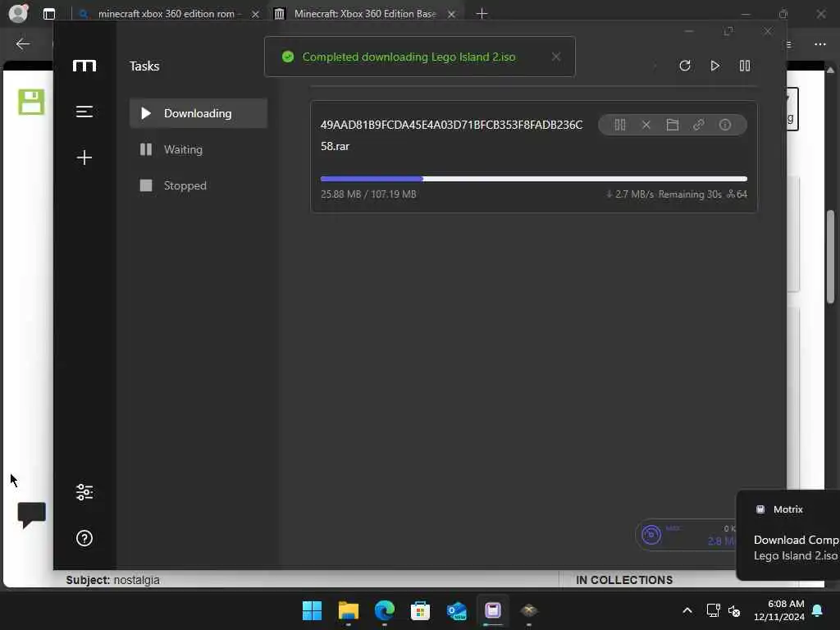This screenshot has height=630, width=840.
Task: Click the Motrix download complete toast
Action: tap(788, 535)
